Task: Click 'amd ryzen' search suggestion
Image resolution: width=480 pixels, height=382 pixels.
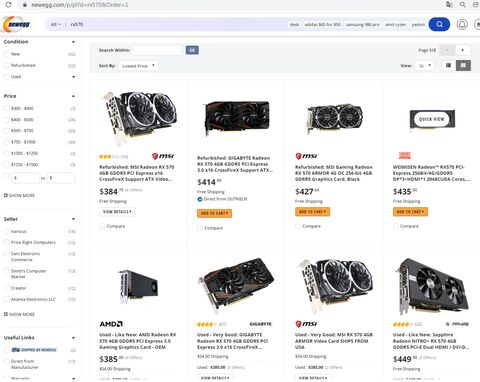Action: click(x=396, y=24)
